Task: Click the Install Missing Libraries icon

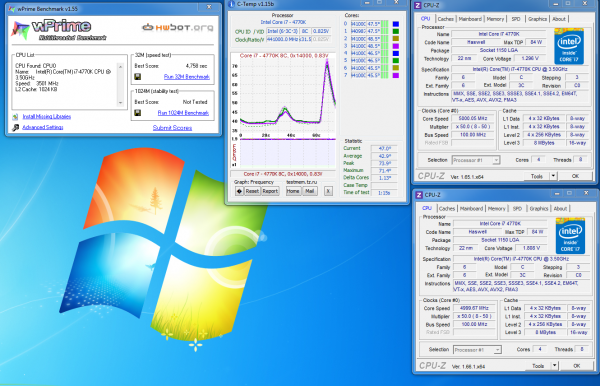Action: (15, 117)
